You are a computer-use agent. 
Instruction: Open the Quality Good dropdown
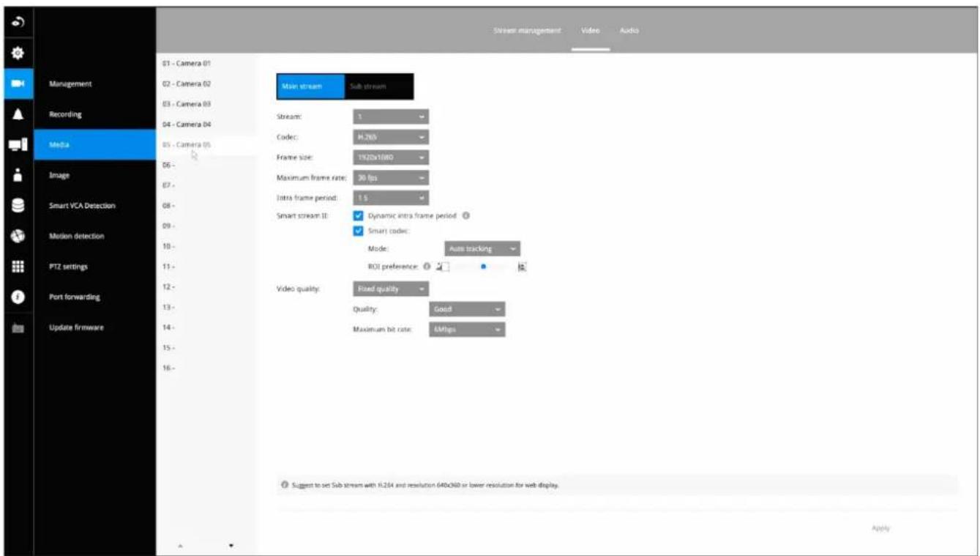click(467, 309)
